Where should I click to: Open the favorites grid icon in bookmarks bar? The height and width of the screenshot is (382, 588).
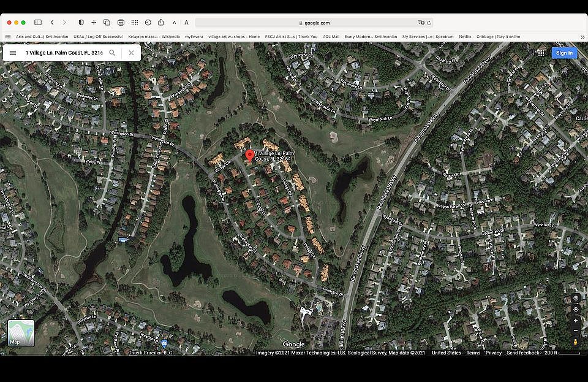point(8,37)
